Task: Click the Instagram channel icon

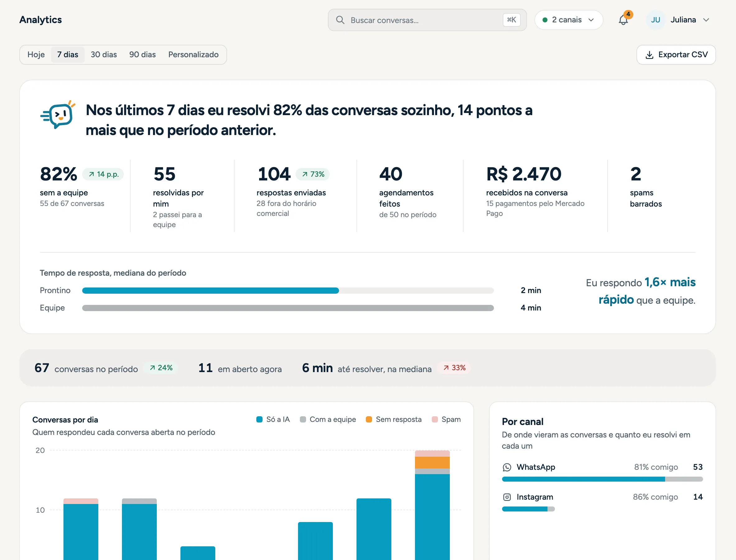Action: [x=507, y=497]
